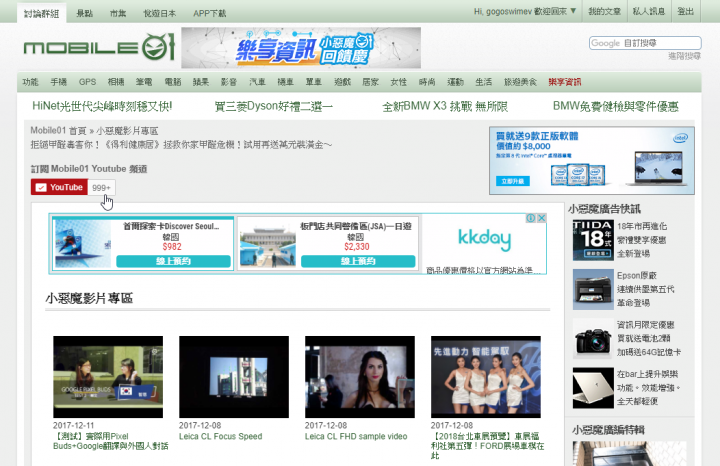Open the 女性 category menu

[398, 82]
